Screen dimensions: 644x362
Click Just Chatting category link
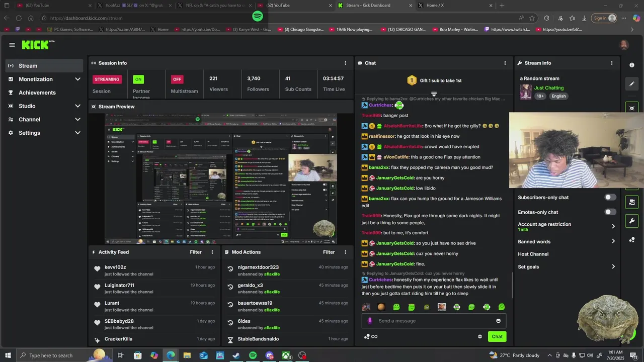click(549, 88)
